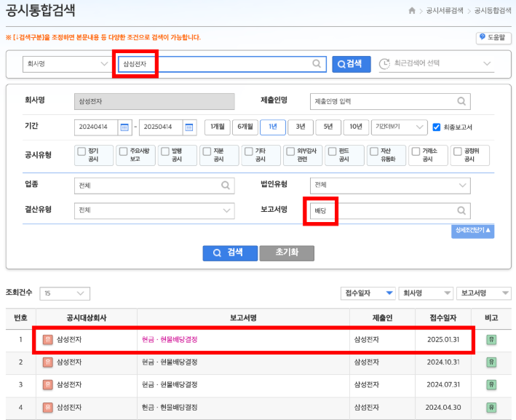Click magnifier icon in 업종 field
The width and height of the screenshot is (516, 420).
226,186
